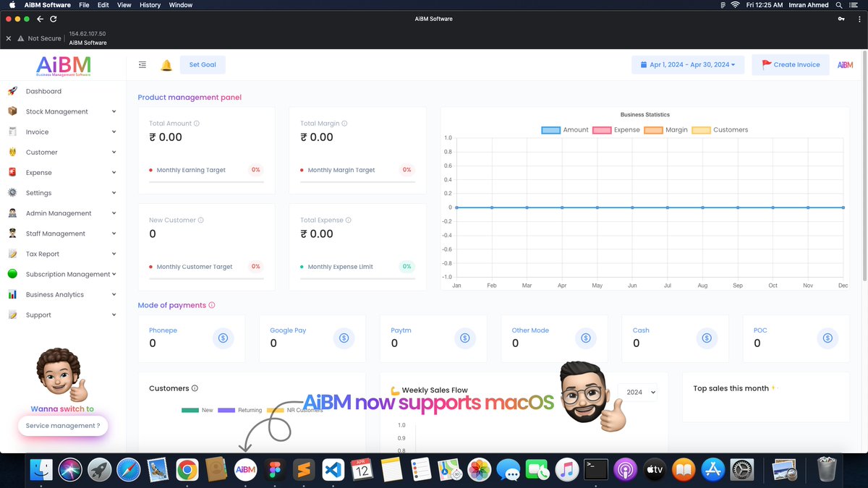
Task: Open the notifications bell icon
Action: point(166,64)
